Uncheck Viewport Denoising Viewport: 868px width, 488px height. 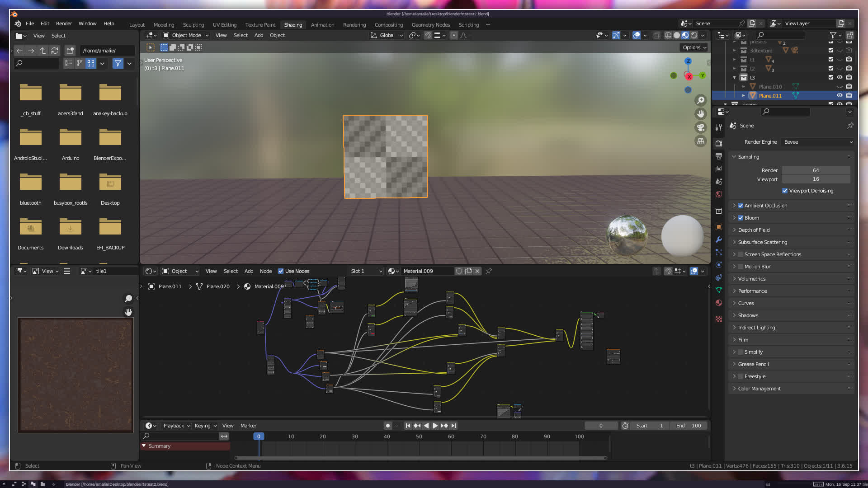click(785, 191)
